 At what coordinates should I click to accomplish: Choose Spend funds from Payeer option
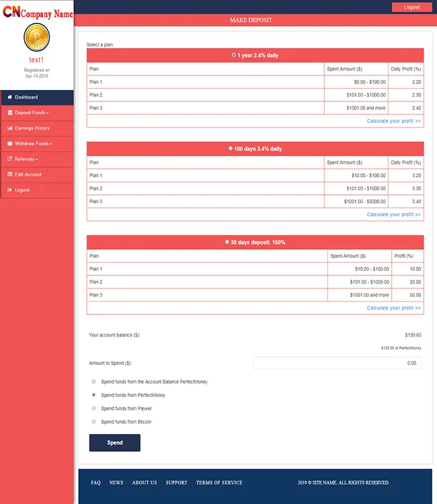point(93,408)
